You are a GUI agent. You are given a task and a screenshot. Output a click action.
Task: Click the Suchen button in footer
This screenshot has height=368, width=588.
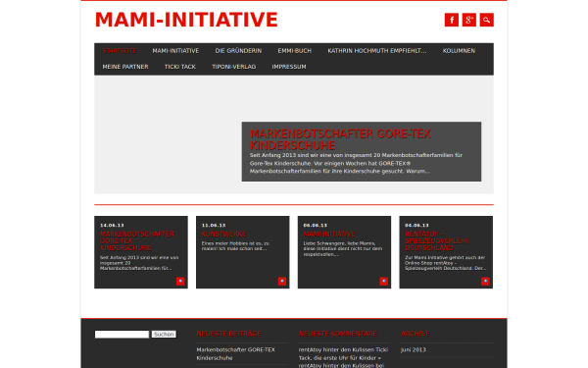pos(164,334)
